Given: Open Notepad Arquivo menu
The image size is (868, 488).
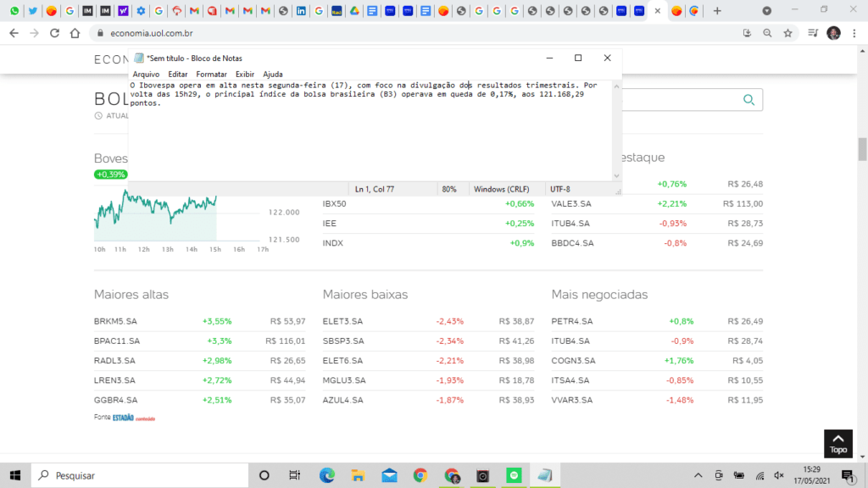Looking at the screenshot, I should [x=146, y=75].
